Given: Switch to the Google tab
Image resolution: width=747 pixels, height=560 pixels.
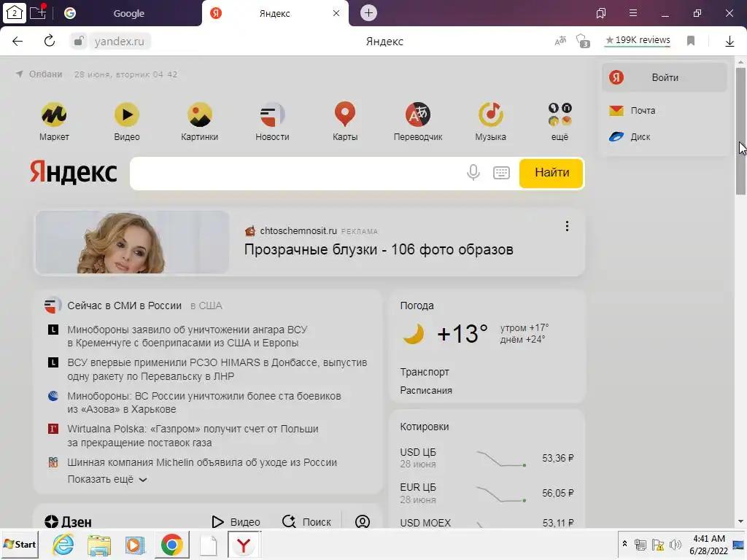Looking at the screenshot, I should [128, 13].
